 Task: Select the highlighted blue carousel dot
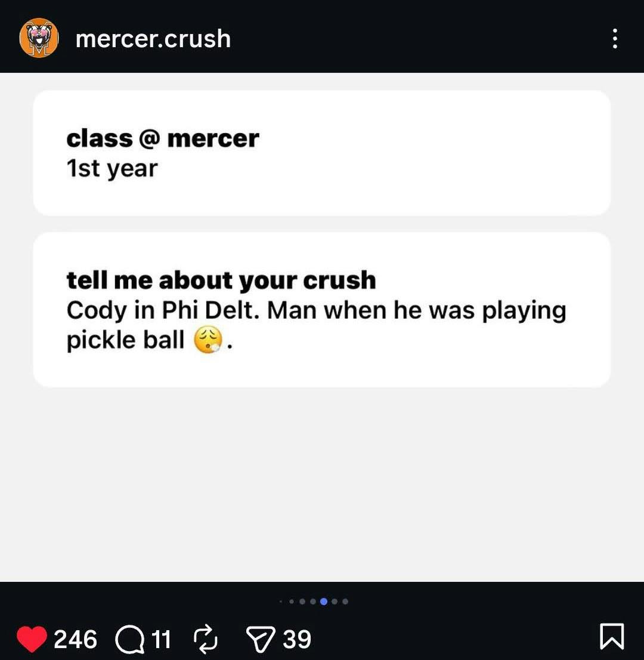click(323, 602)
